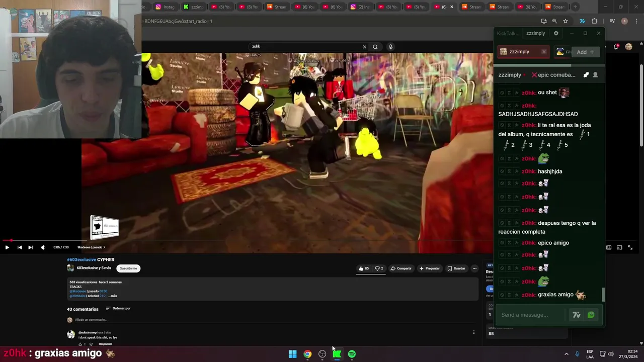644x362 pixels.
Task: Open Chrome from the taskbar
Action: [x=307, y=354]
